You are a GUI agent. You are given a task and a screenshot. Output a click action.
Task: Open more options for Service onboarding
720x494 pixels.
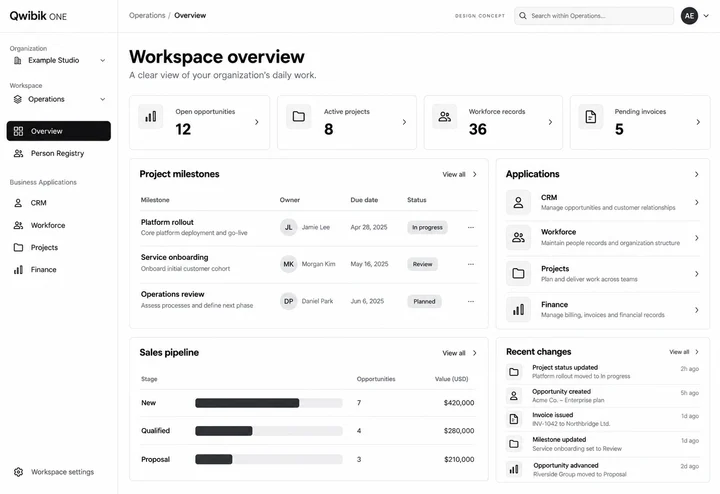click(x=471, y=264)
